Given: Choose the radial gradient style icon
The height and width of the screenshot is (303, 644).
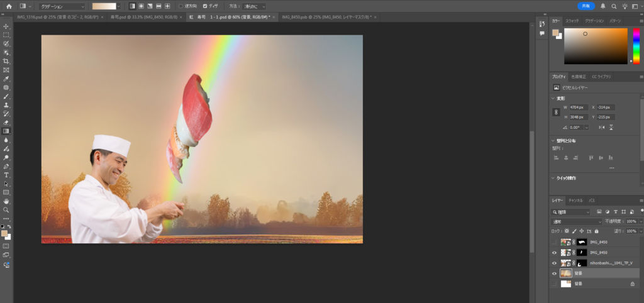Looking at the screenshot, I should [141, 6].
